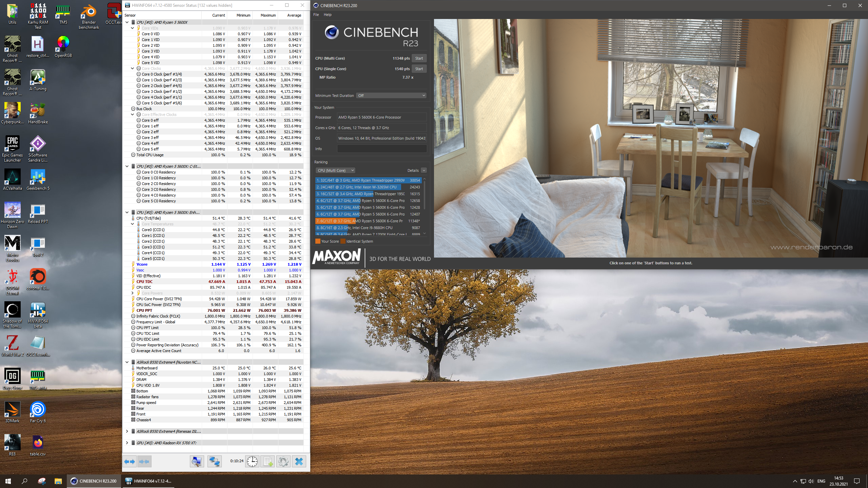
Task: Collapse the Core Clocks tree group
Action: pyautogui.click(x=133, y=68)
